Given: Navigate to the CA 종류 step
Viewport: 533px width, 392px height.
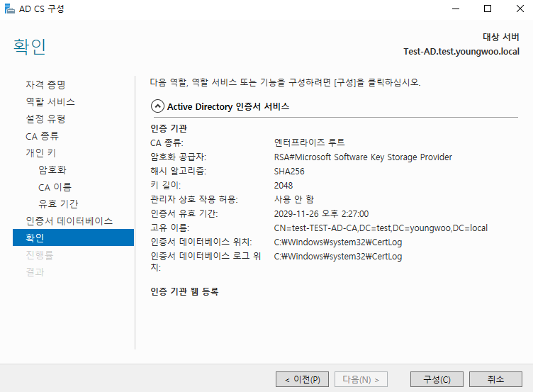Looking at the screenshot, I should point(42,136).
